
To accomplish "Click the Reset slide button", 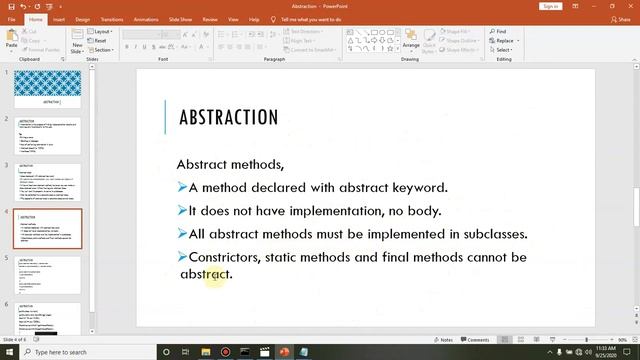I will (x=97, y=41).
